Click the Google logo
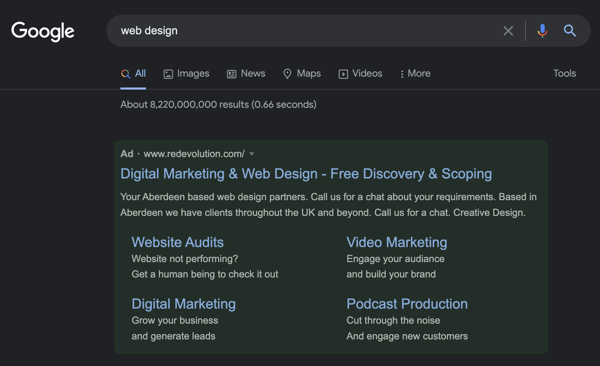This screenshot has height=366, width=600. 42,31
